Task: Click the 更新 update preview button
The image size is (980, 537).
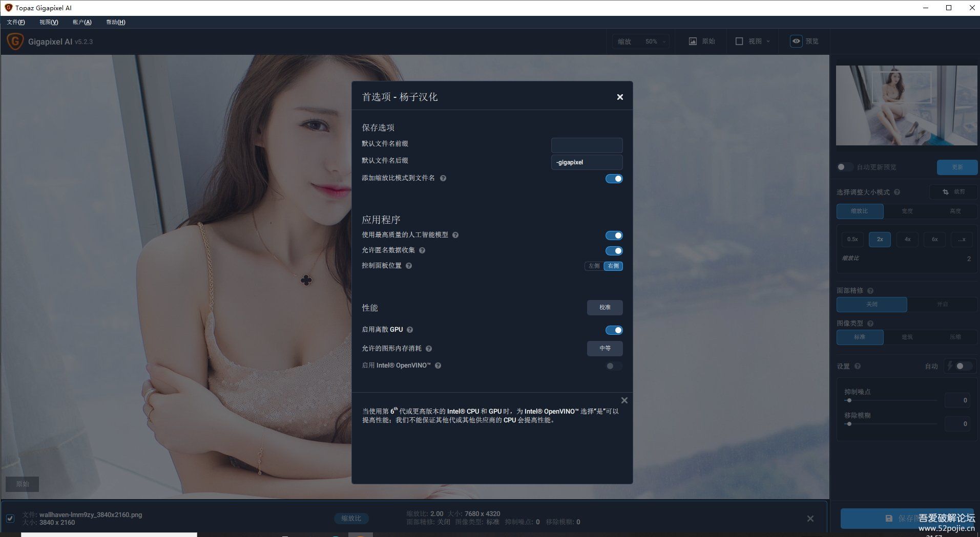Action: (957, 167)
